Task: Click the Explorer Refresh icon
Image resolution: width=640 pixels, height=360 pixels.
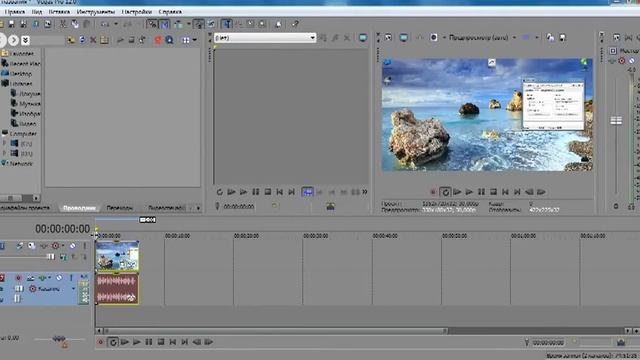Action: [x=82, y=40]
